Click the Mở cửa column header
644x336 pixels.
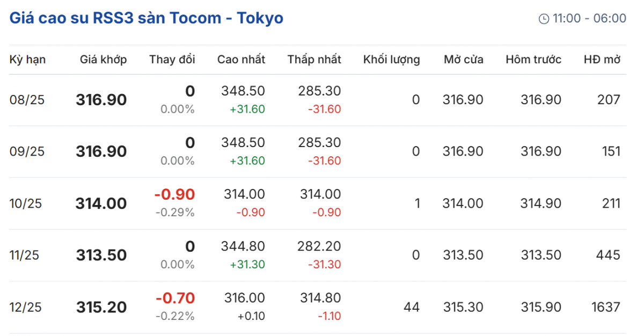(x=463, y=60)
